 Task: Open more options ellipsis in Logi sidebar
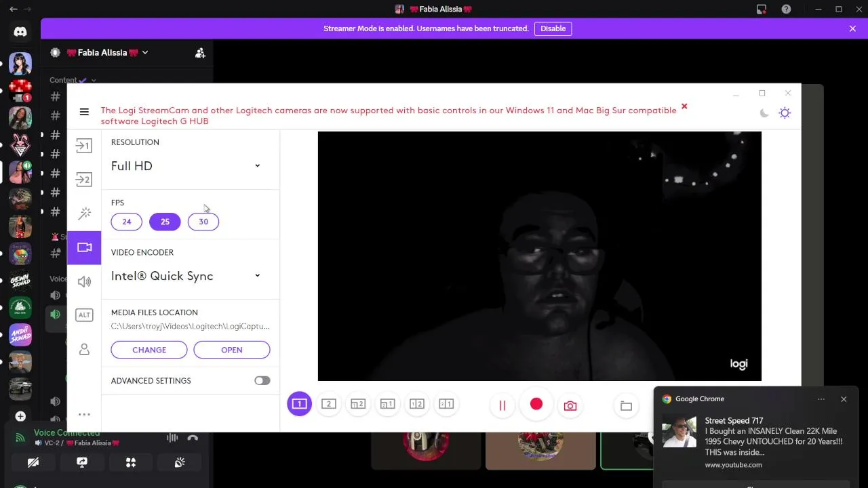coord(84,414)
